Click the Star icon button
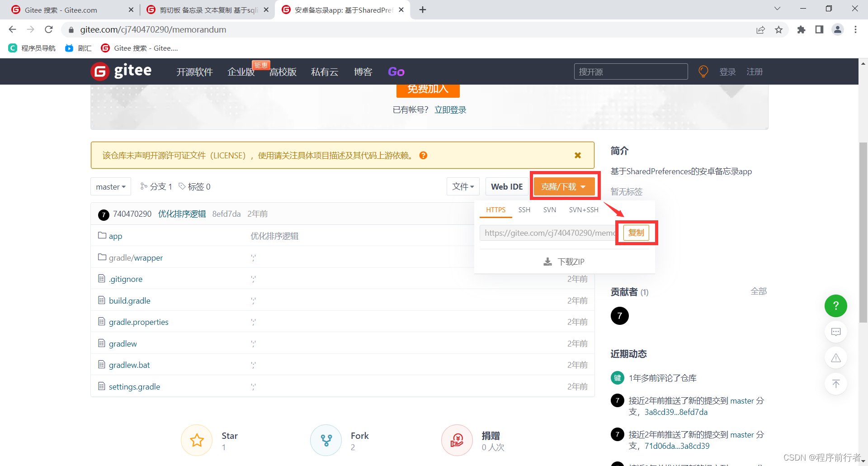The image size is (868, 466). (197, 440)
